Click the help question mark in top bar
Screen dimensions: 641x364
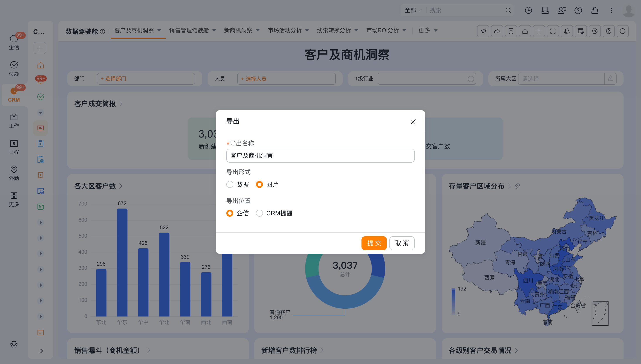tap(578, 10)
